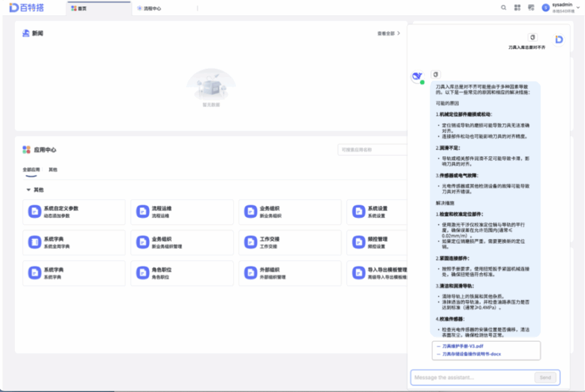This screenshot has height=392, width=585.
Task: Click the Send button in the chat
Action: tap(545, 377)
